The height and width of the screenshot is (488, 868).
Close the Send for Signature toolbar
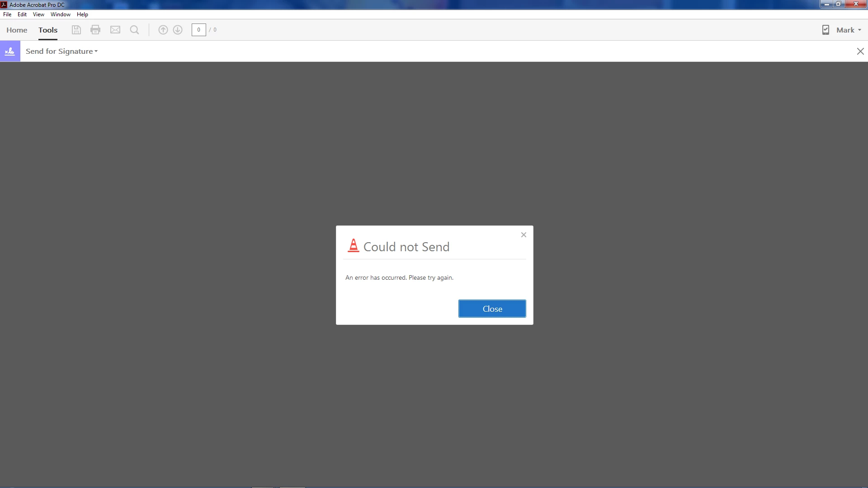860,52
